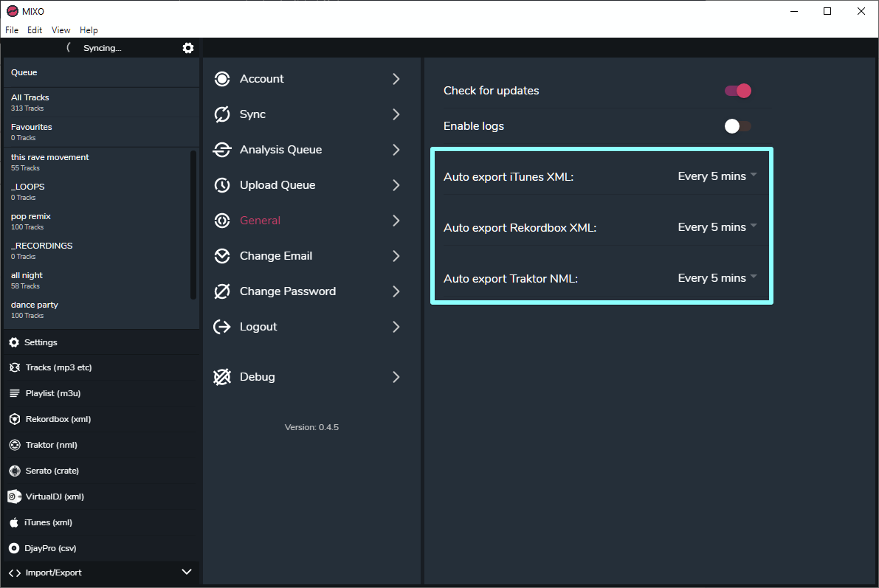Open Auto export iTunes XML interval dropdown
Image resolution: width=879 pixels, height=588 pixels.
pos(717,176)
